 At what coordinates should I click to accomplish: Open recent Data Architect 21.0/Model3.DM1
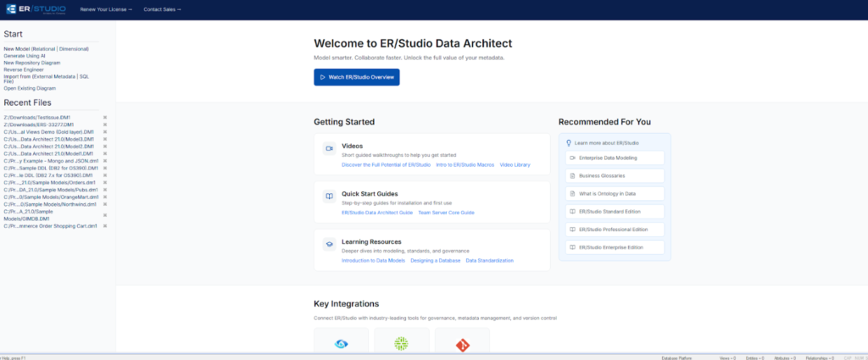(48, 140)
